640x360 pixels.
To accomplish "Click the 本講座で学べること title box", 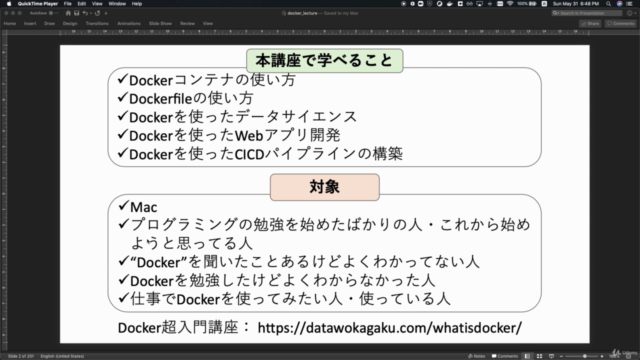I will tap(324, 61).
